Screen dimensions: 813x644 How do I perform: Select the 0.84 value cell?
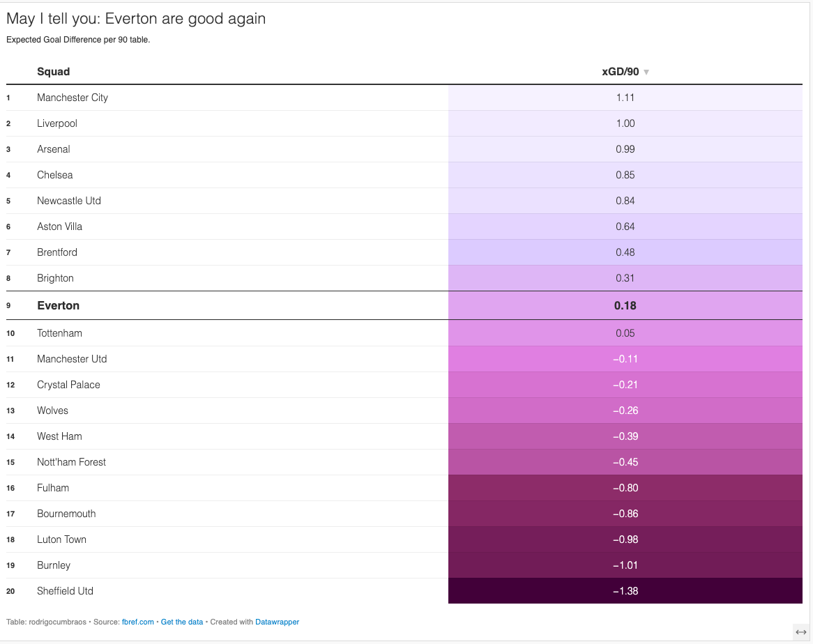pos(625,201)
